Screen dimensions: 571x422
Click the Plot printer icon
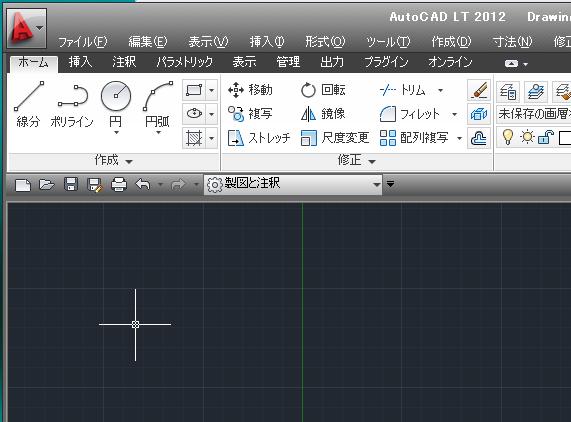(x=119, y=185)
